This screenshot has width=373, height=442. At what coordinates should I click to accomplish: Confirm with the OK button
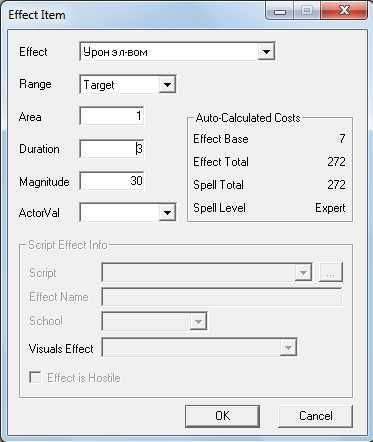tap(222, 416)
